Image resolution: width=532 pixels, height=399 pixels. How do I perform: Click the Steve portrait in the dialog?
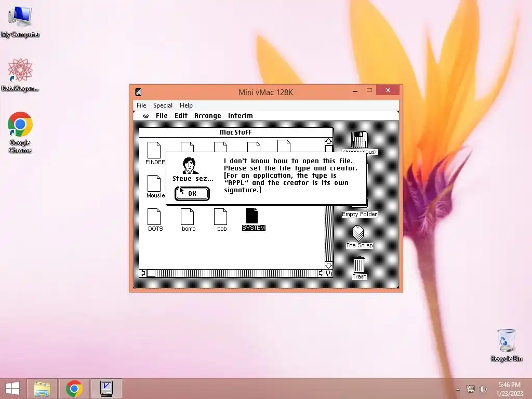[190, 166]
